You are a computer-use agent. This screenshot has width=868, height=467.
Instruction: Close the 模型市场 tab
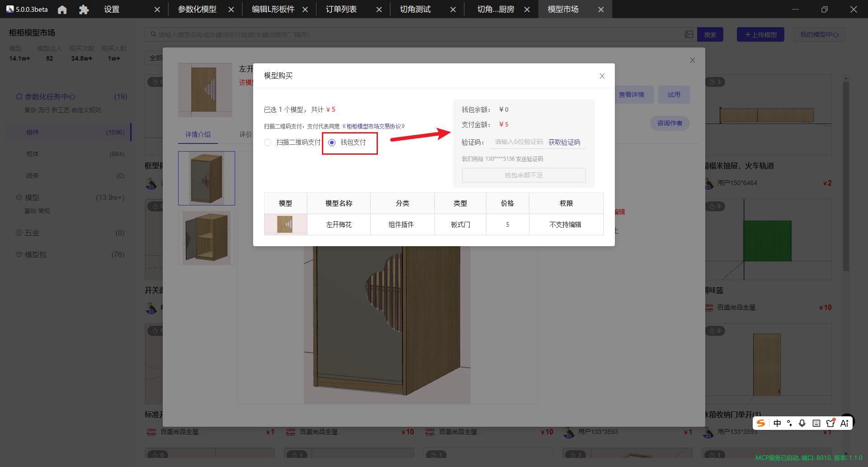pyautogui.click(x=601, y=10)
